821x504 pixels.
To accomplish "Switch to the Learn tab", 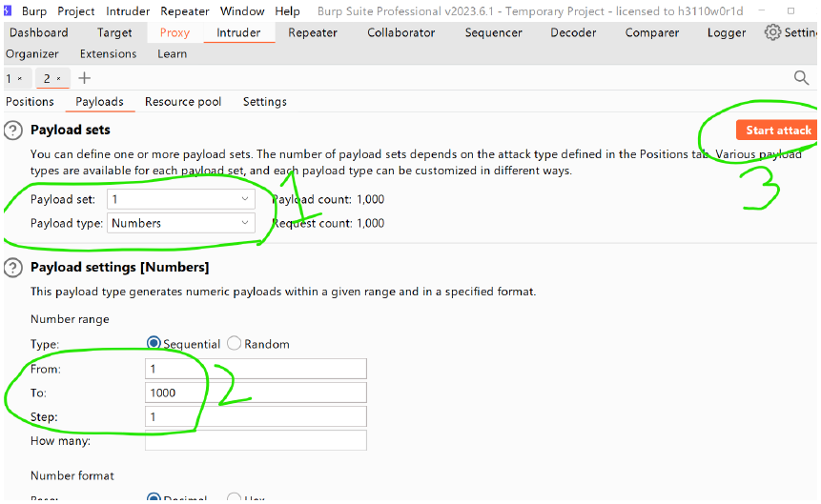I will point(173,54).
